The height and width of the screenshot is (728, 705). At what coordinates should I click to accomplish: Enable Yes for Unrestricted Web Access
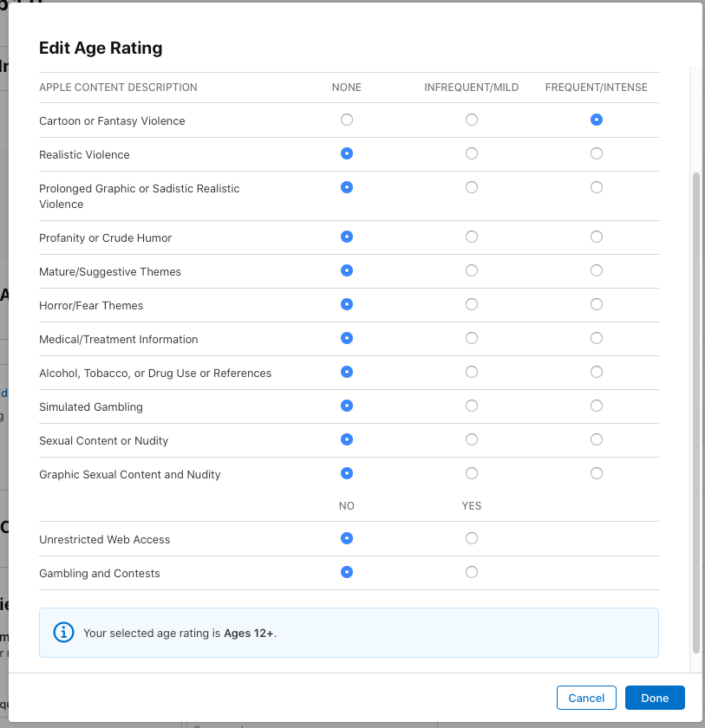[x=472, y=538]
